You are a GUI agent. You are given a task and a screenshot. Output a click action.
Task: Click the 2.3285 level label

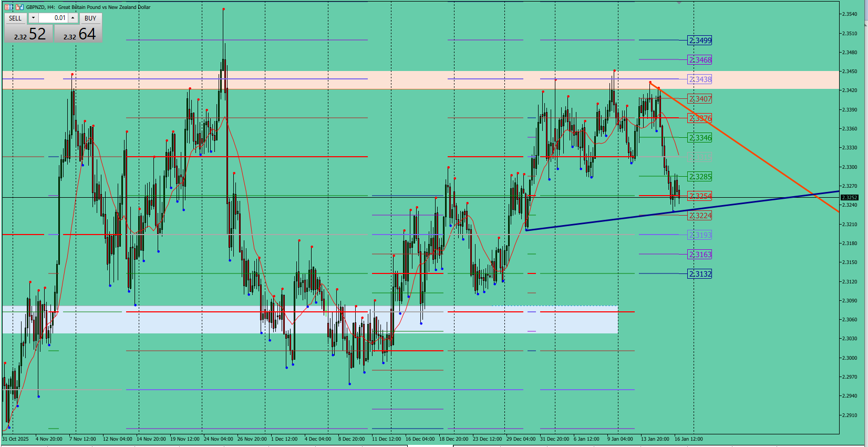point(700,177)
